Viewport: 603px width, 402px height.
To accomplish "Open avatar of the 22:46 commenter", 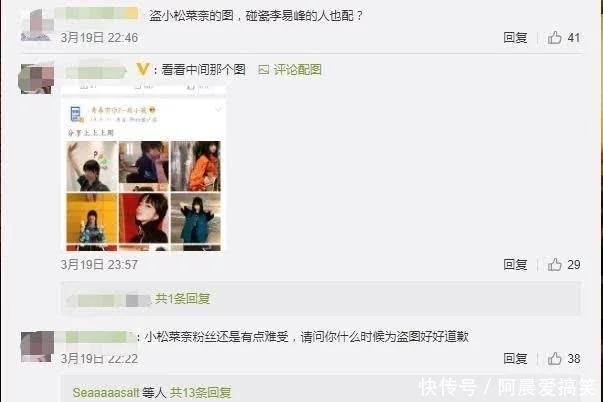I will pyautogui.click(x=37, y=25).
